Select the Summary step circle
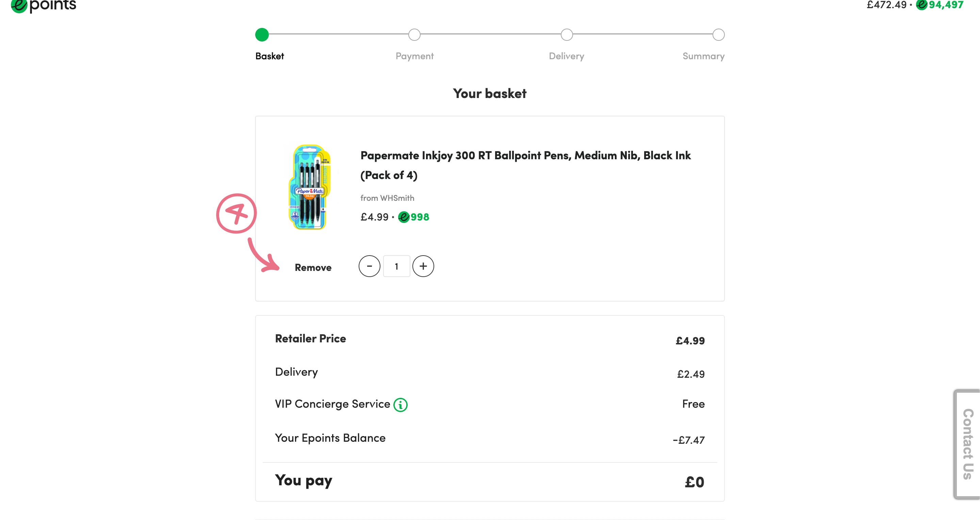Image resolution: width=980 pixels, height=520 pixels. (718, 35)
